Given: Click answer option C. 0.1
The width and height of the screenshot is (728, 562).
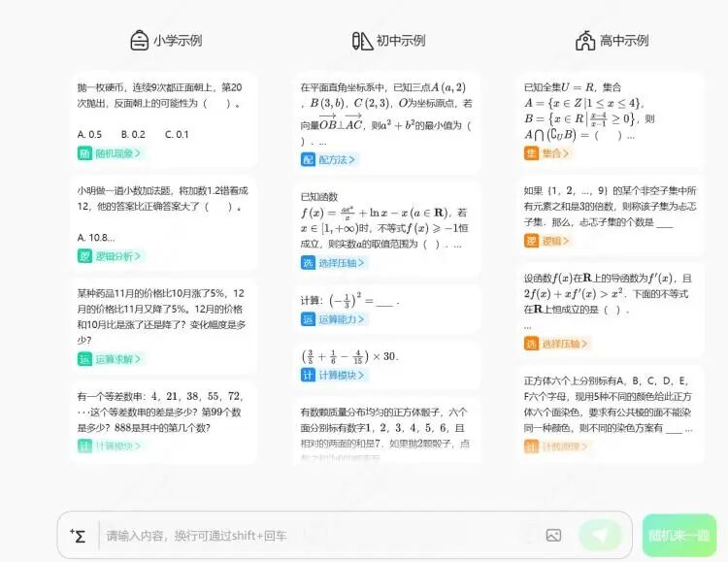Looking at the screenshot, I should 177,135.
